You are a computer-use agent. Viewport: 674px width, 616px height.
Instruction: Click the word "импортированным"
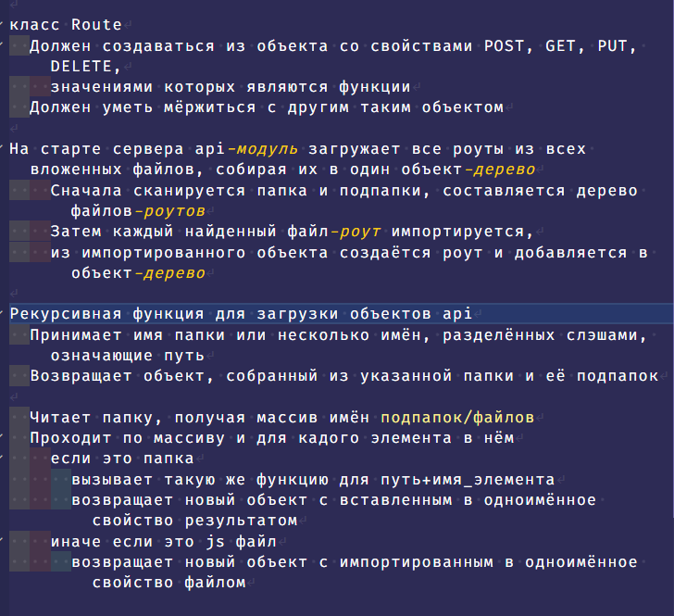coord(417,562)
